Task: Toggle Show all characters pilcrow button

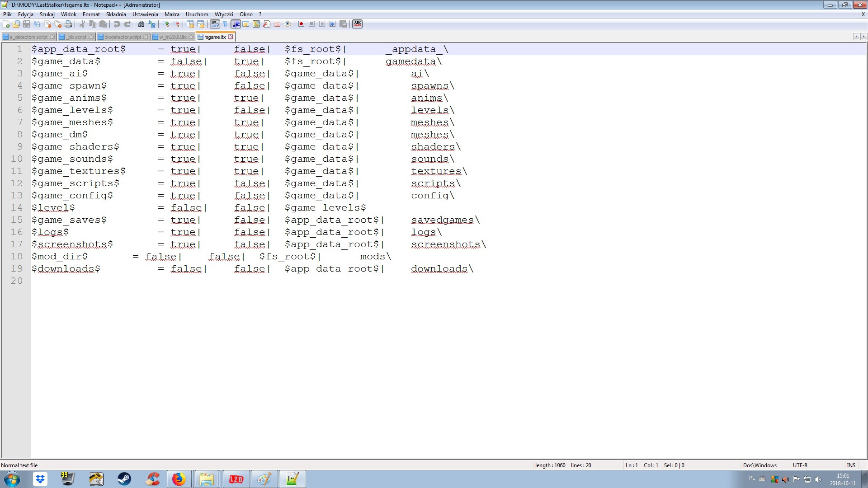Action: tap(225, 24)
